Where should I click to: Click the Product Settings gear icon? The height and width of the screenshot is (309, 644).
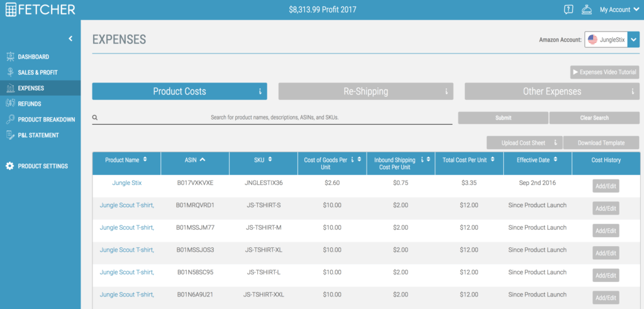tap(10, 166)
